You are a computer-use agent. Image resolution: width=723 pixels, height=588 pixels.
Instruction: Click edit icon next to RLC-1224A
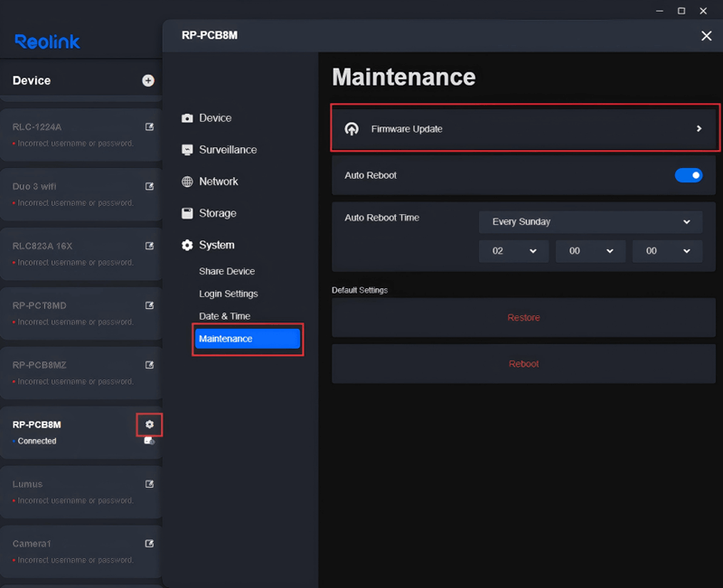tap(150, 126)
